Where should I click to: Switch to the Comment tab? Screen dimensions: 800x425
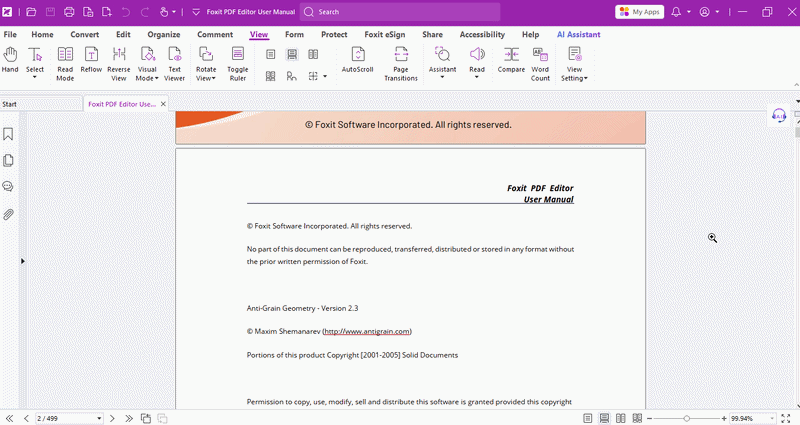tap(215, 34)
